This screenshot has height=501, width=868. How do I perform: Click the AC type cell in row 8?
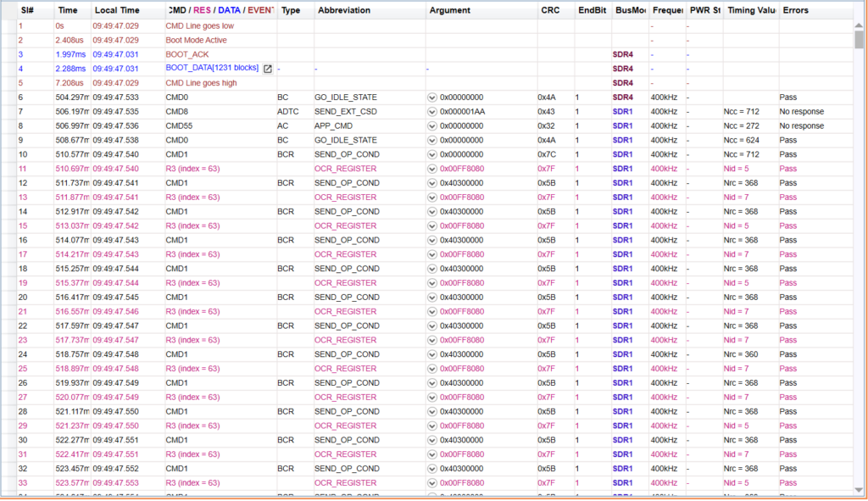click(x=283, y=126)
